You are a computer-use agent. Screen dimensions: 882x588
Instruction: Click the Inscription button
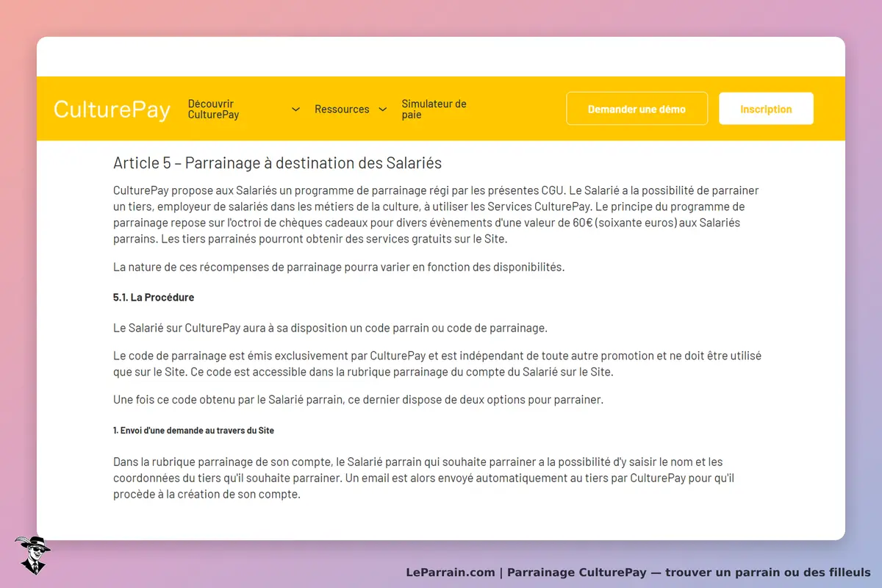(x=766, y=109)
